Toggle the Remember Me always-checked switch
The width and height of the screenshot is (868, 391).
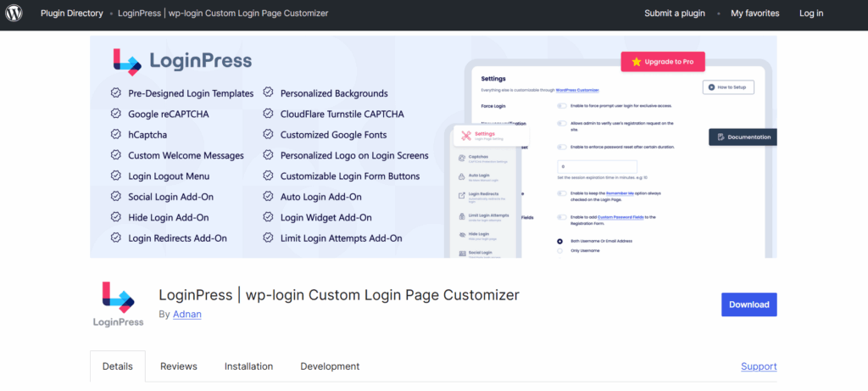(562, 193)
